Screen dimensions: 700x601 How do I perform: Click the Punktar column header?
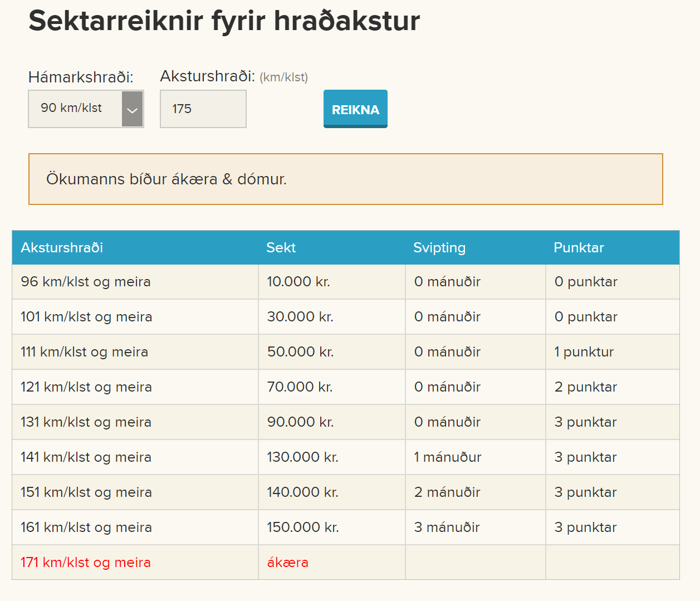coord(579,247)
